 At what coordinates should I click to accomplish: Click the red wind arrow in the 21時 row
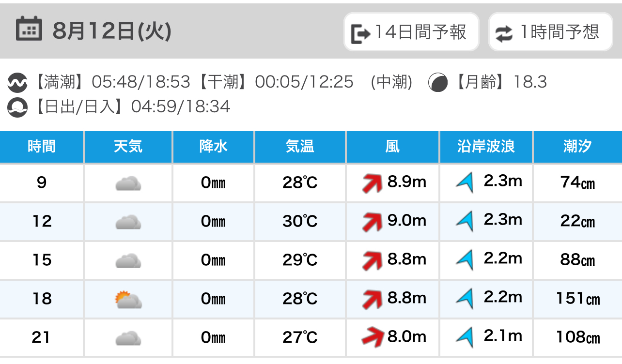pyautogui.click(x=372, y=337)
